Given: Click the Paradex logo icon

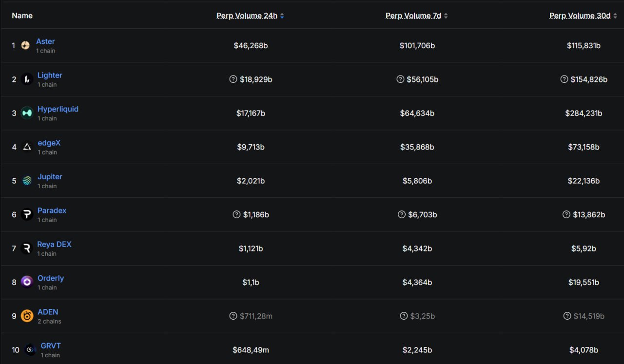Looking at the screenshot, I should (x=27, y=214).
